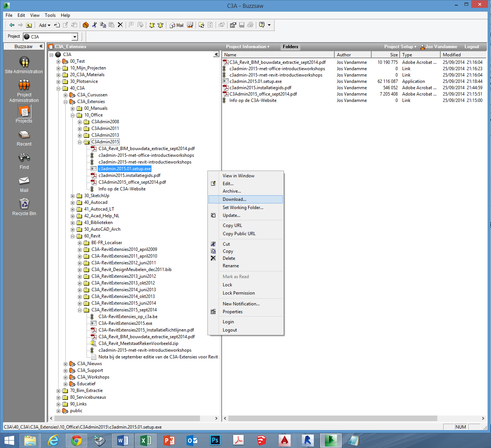This screenshot has width=491, height=448.
Task: Collapse the tree pane with double chevron
Action: (216, 55)
